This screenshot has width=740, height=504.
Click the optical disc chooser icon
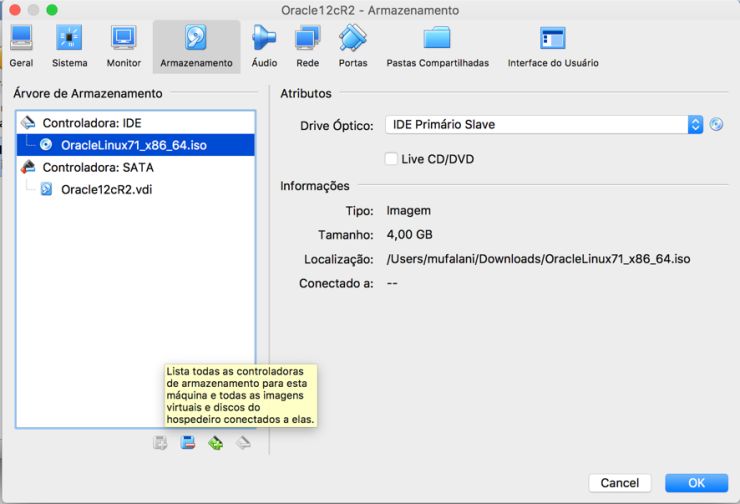coord(716,125)
